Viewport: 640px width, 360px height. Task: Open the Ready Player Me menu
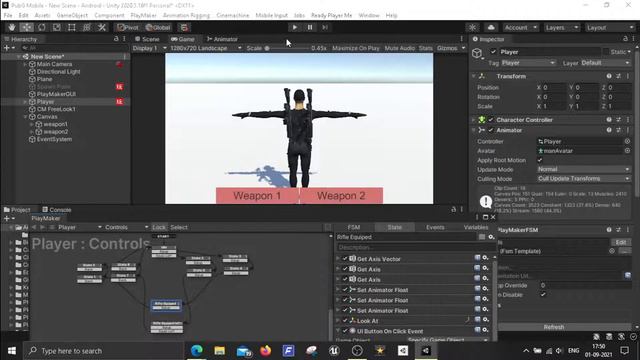coord(331,15)
